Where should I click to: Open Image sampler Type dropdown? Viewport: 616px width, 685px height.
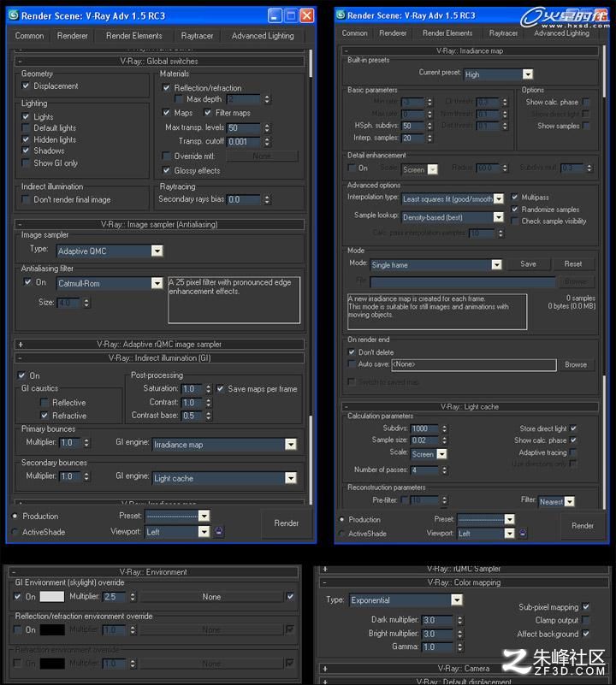coord(157,251)
